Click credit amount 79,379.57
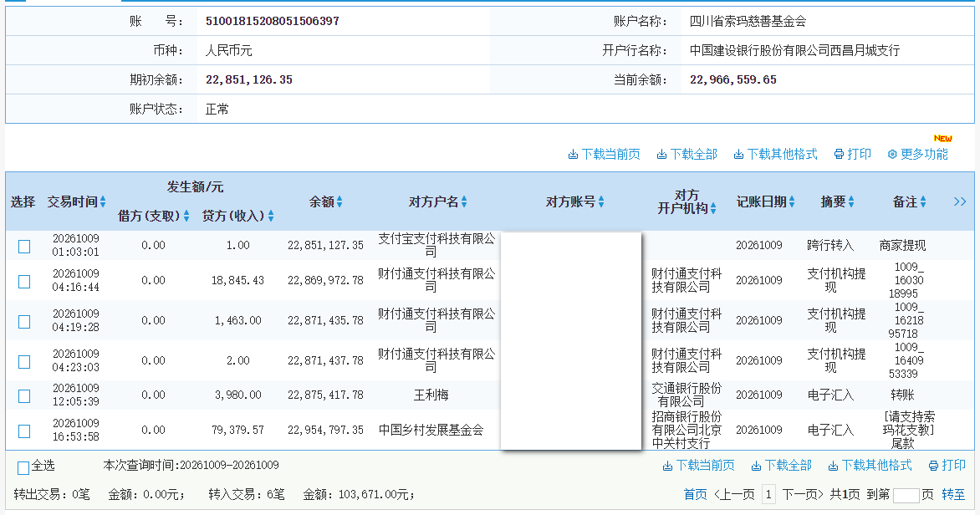The width and height of the screenshot is (980, 515). [237, 430]
